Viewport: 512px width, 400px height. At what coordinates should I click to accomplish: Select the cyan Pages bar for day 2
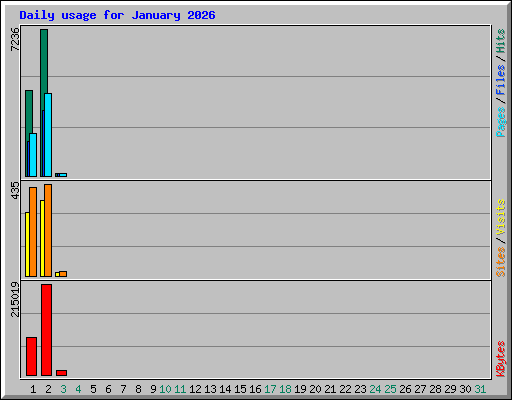click(48, 135)
